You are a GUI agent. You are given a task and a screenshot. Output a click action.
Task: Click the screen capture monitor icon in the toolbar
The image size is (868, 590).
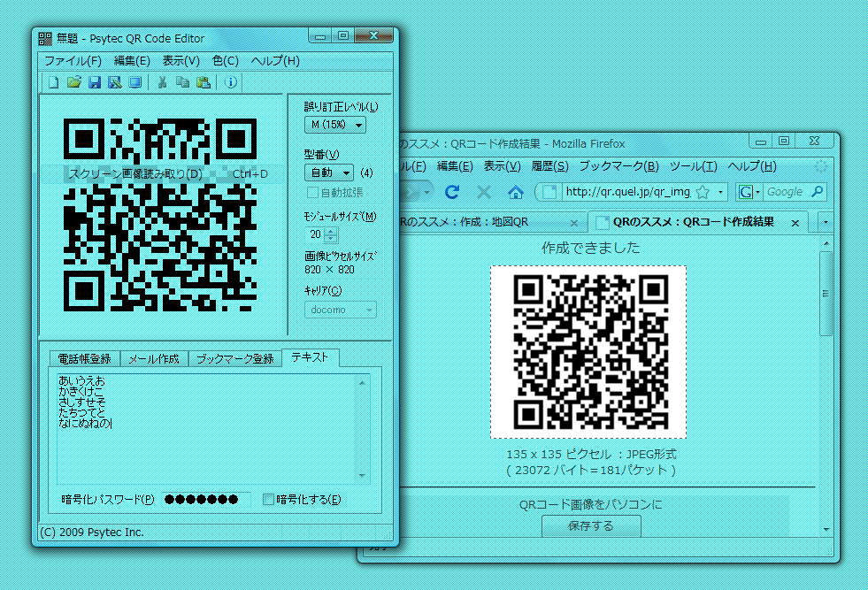pos(135,82)
